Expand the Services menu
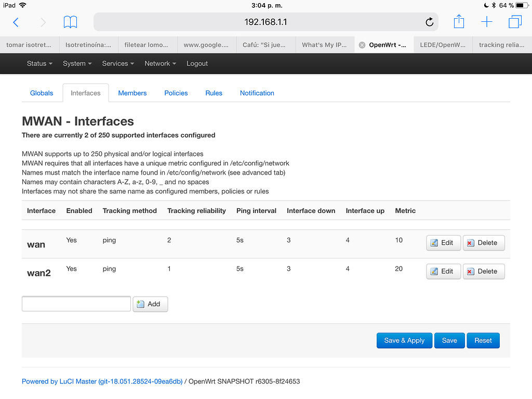The width and height of the screenshot is (532, 399). 117,63
